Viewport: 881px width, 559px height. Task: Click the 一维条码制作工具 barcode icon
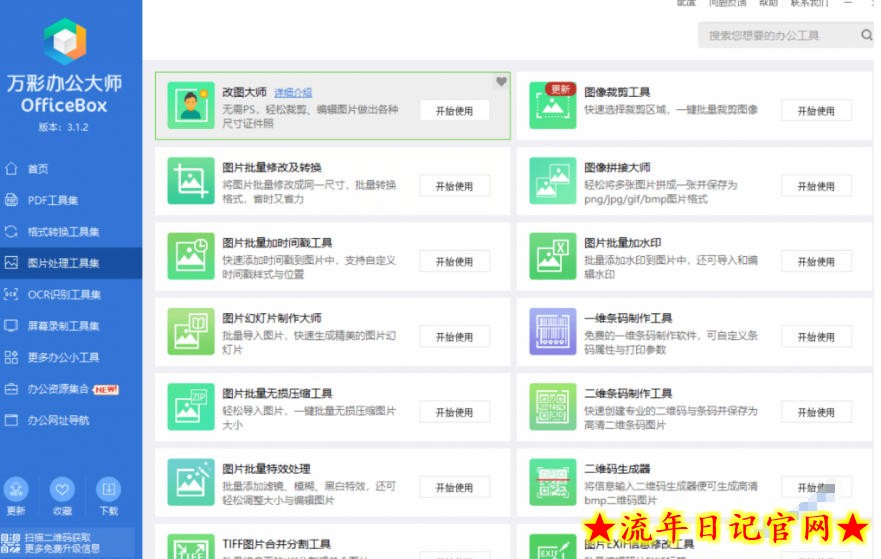552,331
